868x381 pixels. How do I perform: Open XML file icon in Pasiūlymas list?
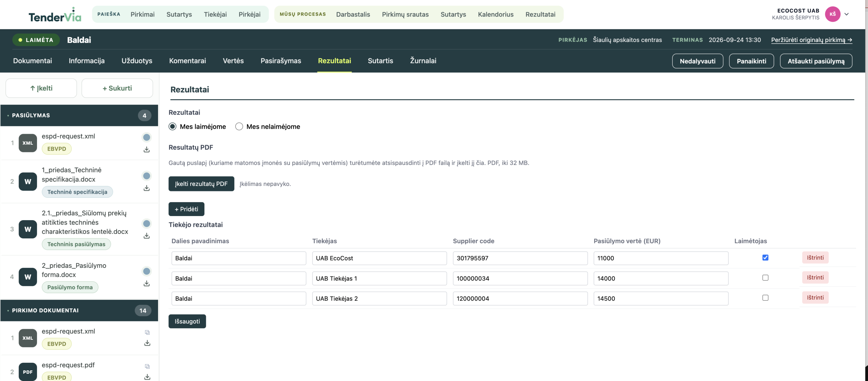[x=28, y=143]
